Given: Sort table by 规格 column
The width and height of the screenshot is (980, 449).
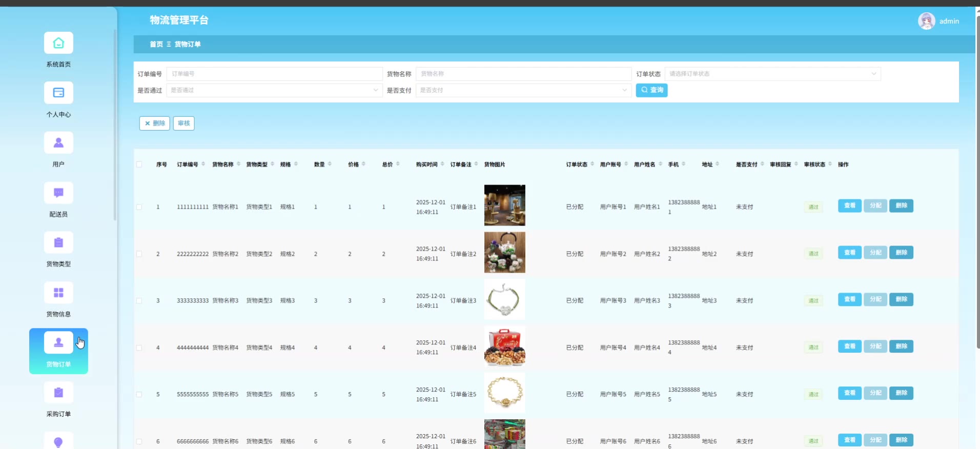Looking at the screenshot, I should click(x=296, y=164).
